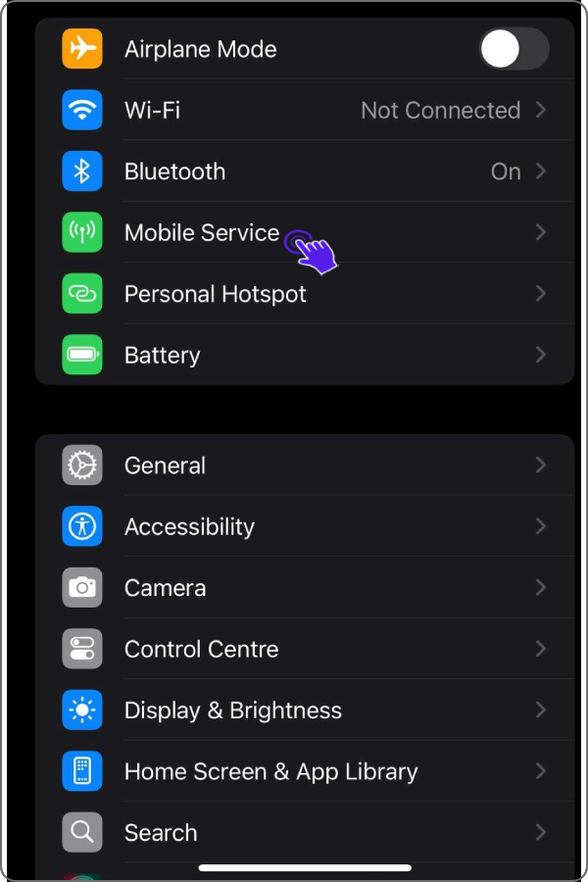
Task: Open the Home Screen & App Library menu
Action: point(270,771)
